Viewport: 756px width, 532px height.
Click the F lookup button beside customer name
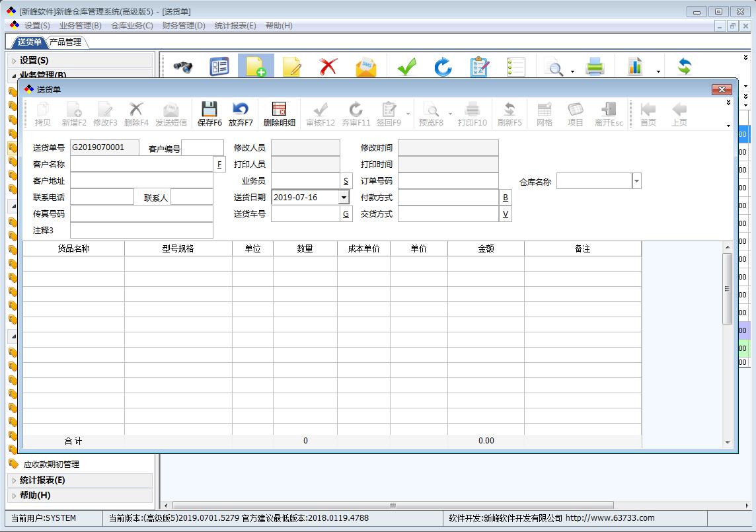(x=219, y=164)
